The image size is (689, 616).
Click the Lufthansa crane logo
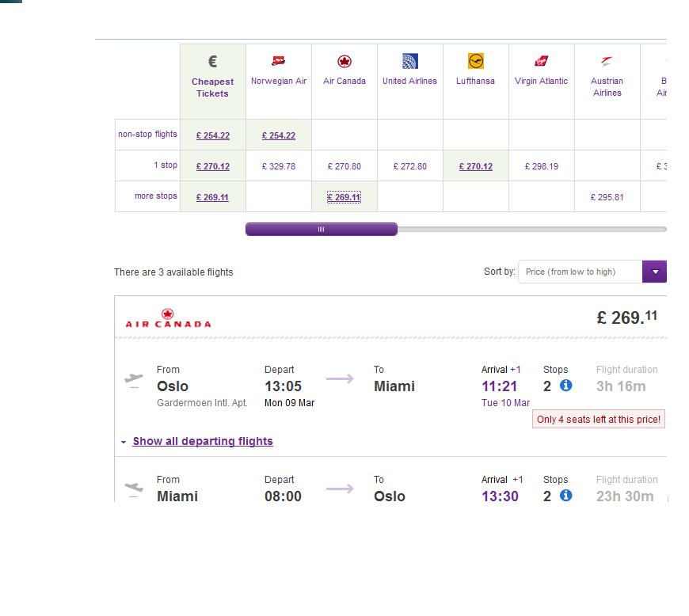point(475,61)
